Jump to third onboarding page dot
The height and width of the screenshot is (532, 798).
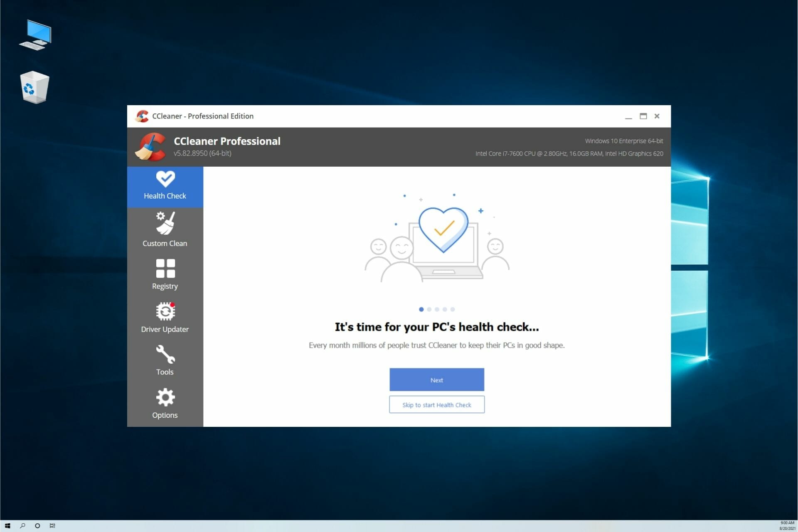(437, 309)
